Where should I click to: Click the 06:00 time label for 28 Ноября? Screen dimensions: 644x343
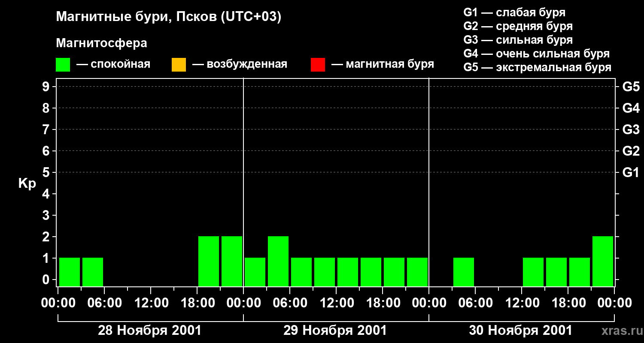click(x=104, y=303)
